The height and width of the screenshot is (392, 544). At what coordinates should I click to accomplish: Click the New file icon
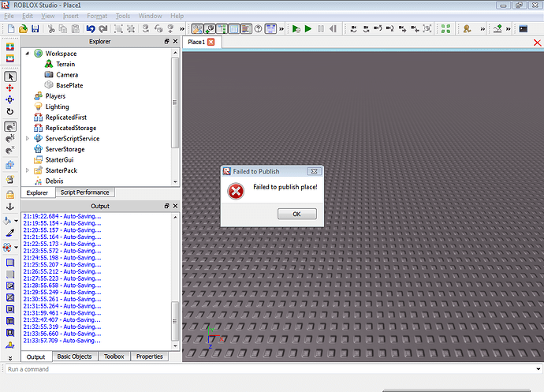pyautogui.click(x=11, y=29)
